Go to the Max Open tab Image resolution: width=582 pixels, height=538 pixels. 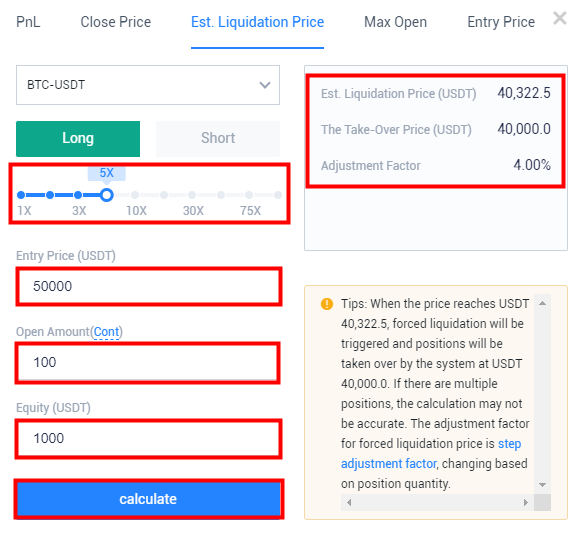pyautogui.click(x=395, y=22)
